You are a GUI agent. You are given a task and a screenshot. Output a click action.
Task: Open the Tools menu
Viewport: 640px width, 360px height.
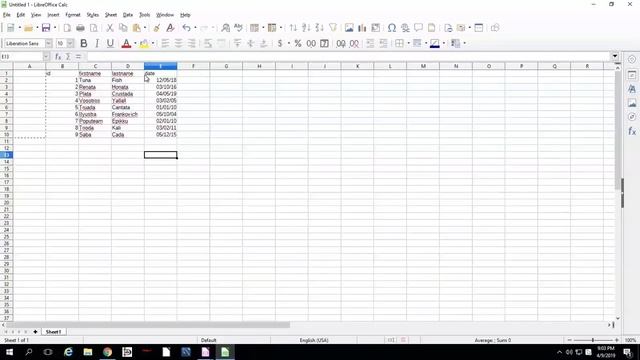(x=144, y=15)
